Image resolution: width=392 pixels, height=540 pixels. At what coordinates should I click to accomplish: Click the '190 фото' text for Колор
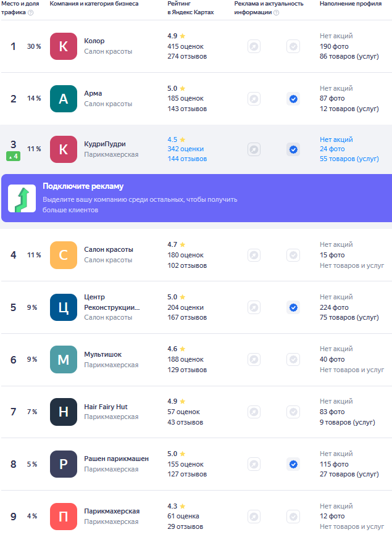click(x=334, y=46)
